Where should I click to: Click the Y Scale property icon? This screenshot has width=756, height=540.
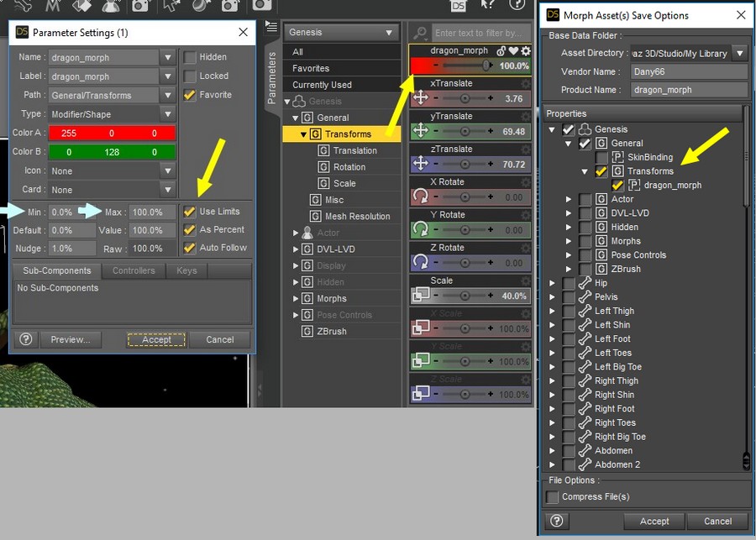421,360
